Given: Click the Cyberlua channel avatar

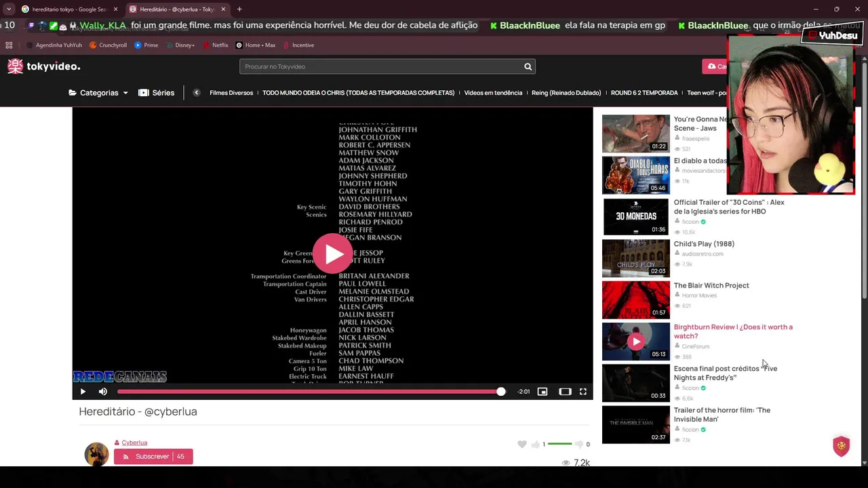Looking at the screenshot, I should [96, 454].
